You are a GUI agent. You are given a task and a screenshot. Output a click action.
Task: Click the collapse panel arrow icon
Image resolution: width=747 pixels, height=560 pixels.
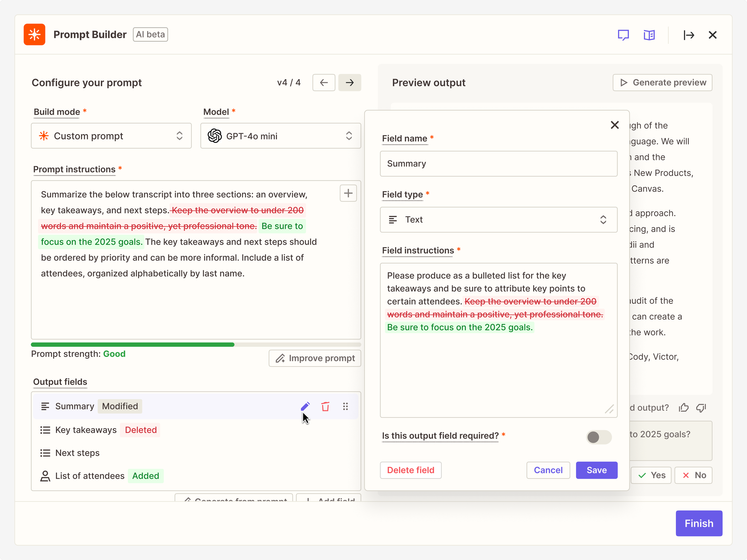click(688, 35)
